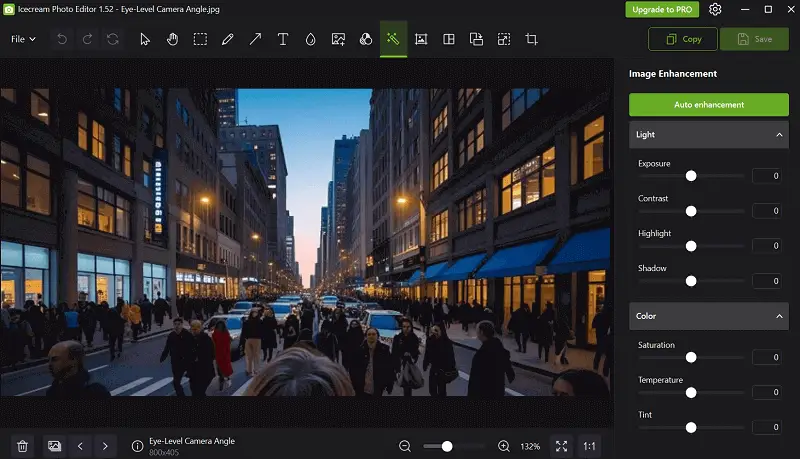Click Upgrade to PRO button
This screenshot has width=800, height=459.
pyautogui.click(x=662, y=9)
